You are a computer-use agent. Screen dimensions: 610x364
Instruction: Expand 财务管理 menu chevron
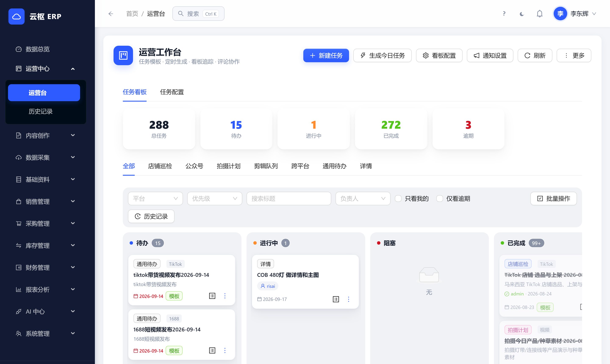coord(73,267)
